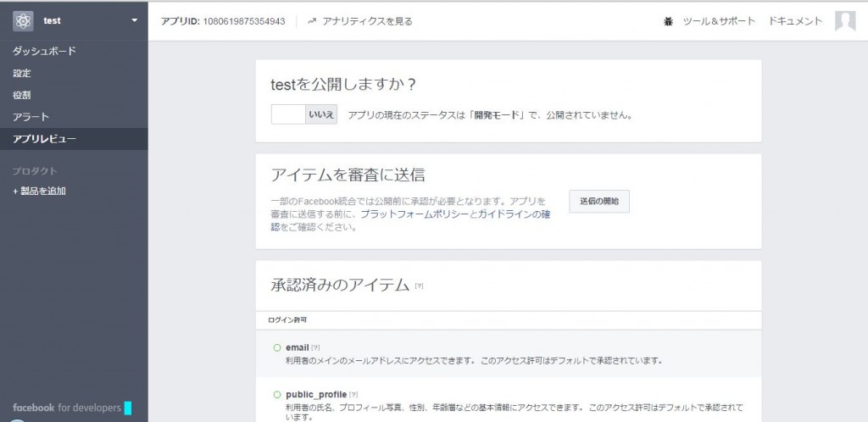Click the green circle next to public_profile
Screen dimensions: 868x422
click(277, 395)
